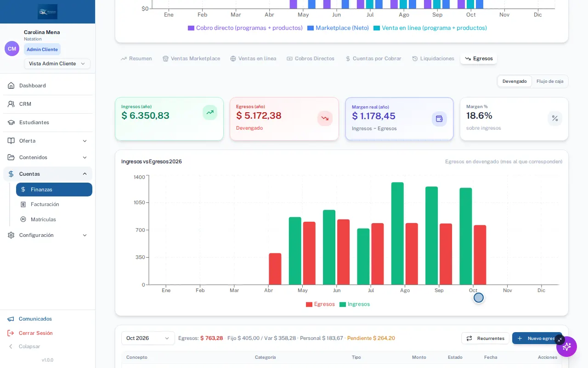588x368 pixels.
Task: Open the Oct 2026 month selector
Action: (148, 338)
